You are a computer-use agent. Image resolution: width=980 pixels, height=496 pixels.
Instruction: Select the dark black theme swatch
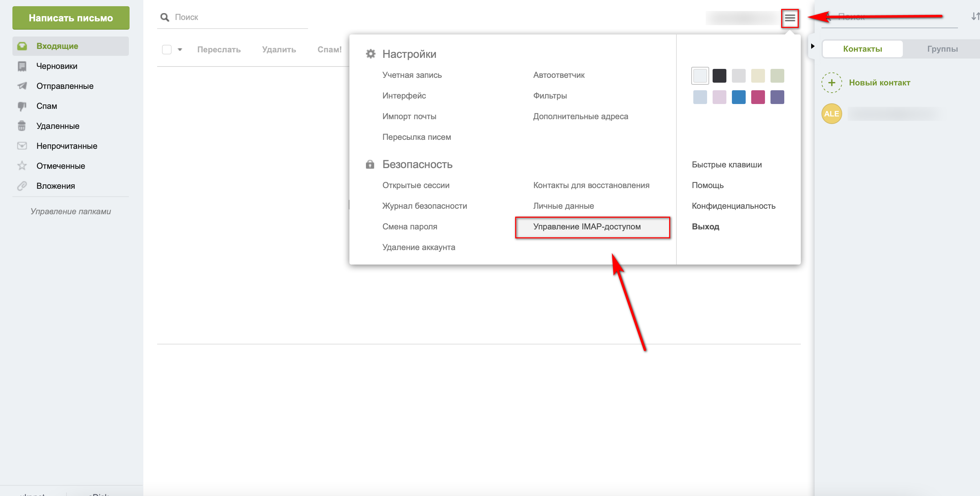pos(719,76)
